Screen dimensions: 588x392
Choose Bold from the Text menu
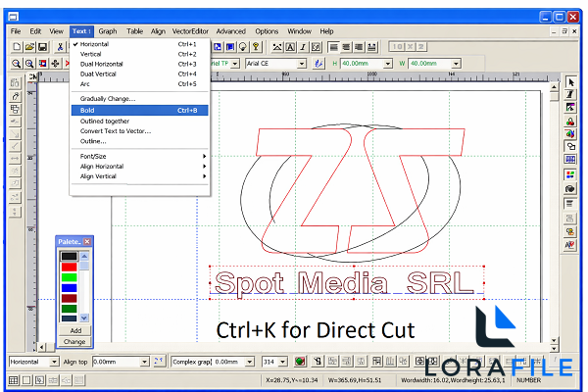pyautogui.click(x=139, y=111)
